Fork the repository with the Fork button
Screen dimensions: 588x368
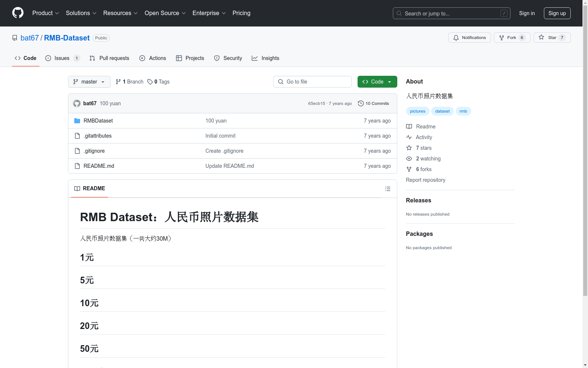pyautogui.click(x=512, y=38)
